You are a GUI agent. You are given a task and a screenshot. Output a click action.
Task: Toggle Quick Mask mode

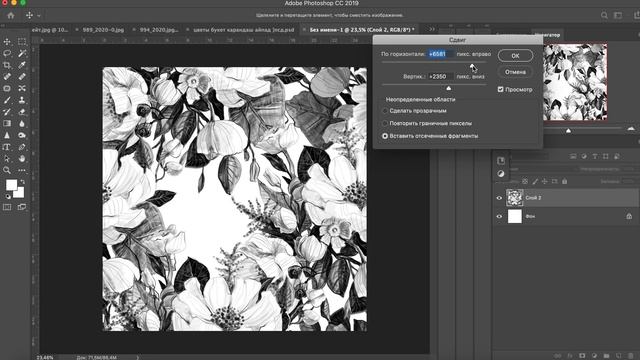[7, 207]
